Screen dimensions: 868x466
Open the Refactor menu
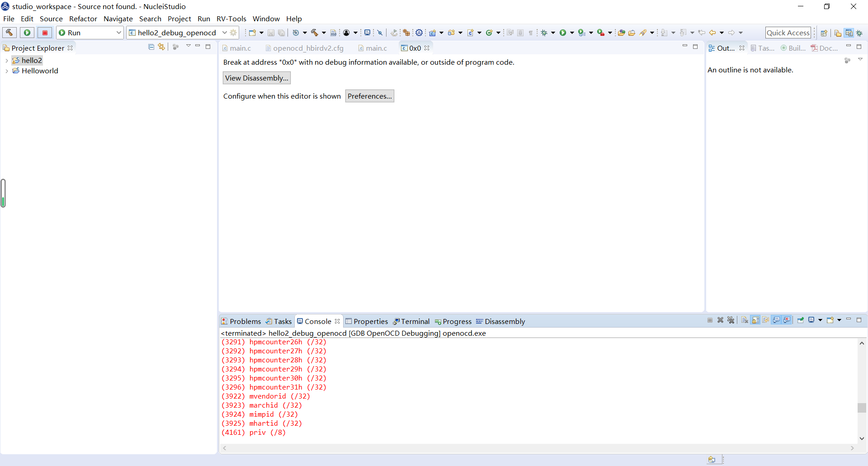pyautogui.click(x=83, y=19)
